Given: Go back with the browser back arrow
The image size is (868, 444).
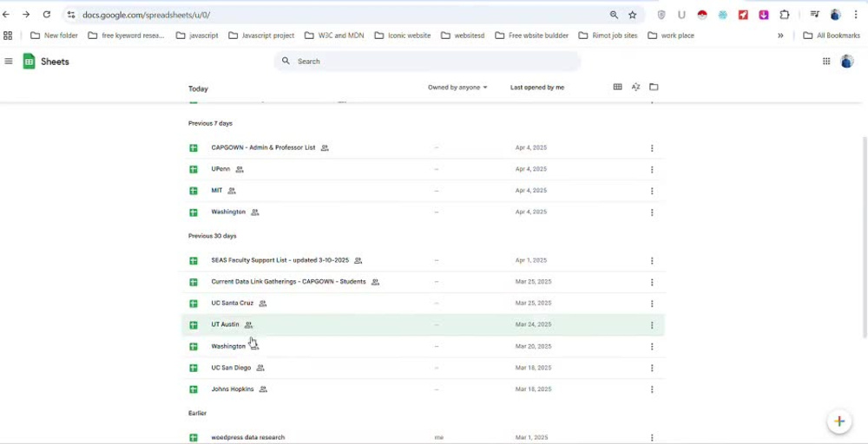Looking at the screenshot, I should click(x=6, y=15).
